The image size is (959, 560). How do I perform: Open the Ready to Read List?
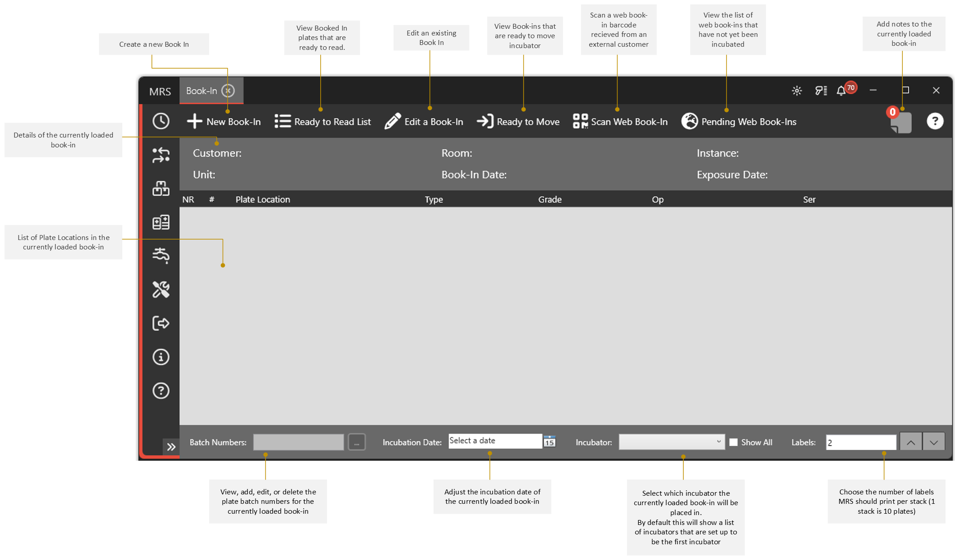tap(323, 121)
